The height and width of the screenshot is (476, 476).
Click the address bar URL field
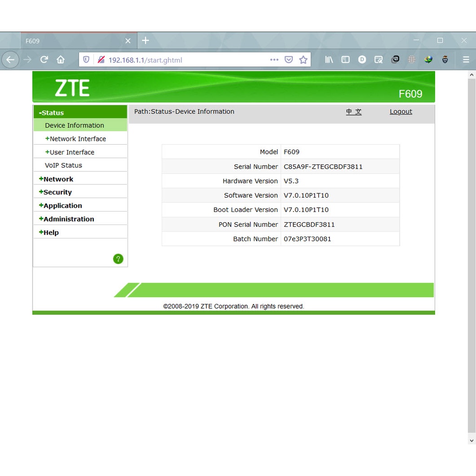click(x=186, y=59)
